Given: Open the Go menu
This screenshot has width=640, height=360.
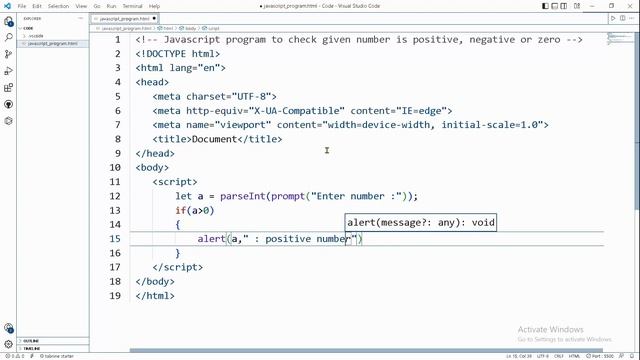Looking at the screenshot, I should (x=97, y=6).
